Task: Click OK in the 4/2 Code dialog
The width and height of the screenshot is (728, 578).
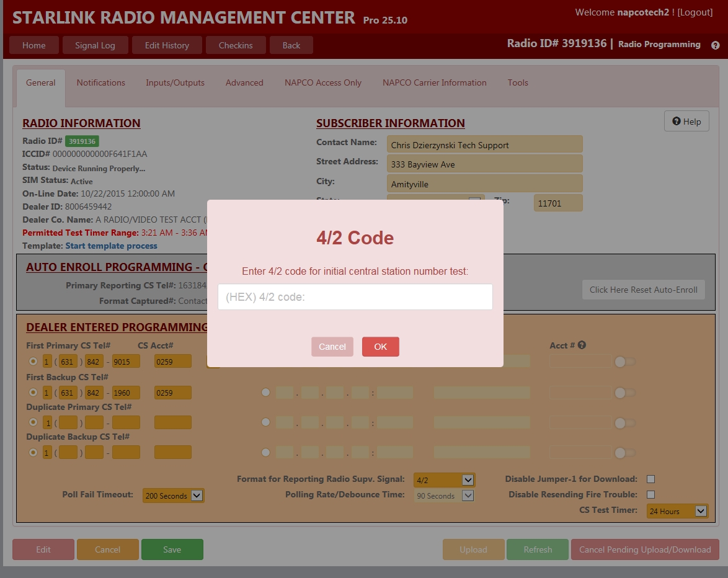Action: [x=381, y=347]
